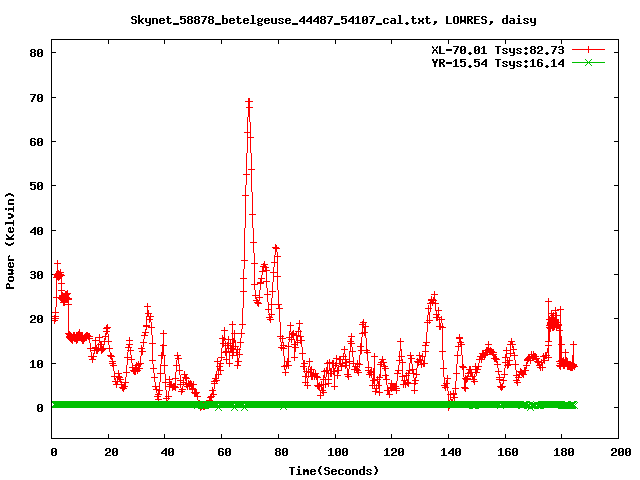The height and width of the screenshot is (480, 640).
Task: Click the y-axis tick label 70
Action: click(37, 98)
